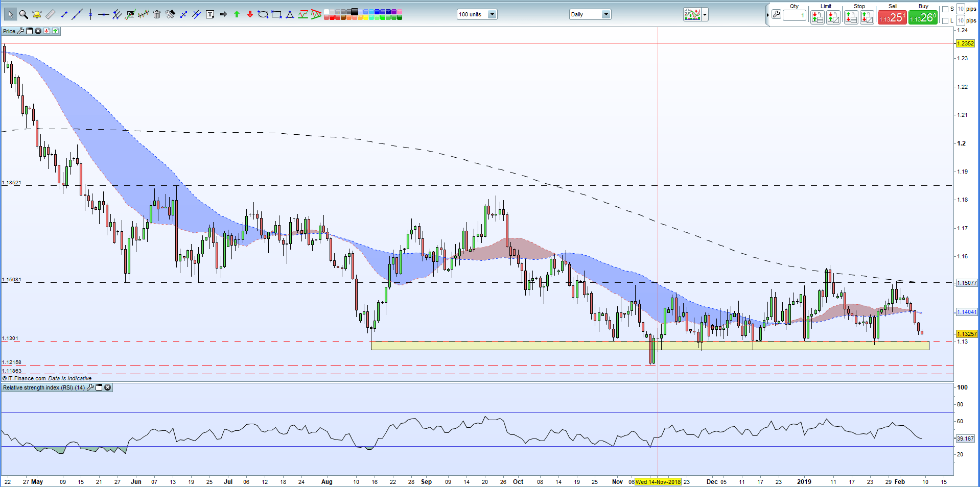The image size is (980, 487).
Task: Select the rectangle drawing tool
Action: pyautogui.click(x=276, y=14)
